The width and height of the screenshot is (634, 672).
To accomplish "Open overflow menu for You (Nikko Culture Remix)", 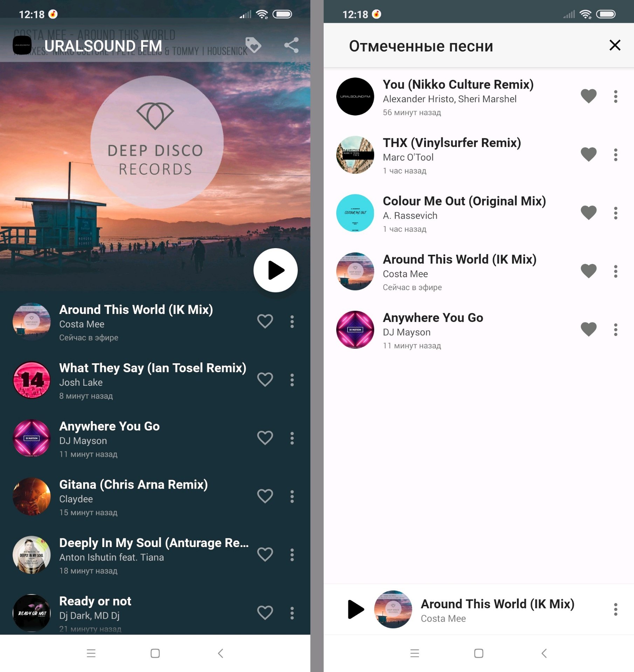I will click(616, 96).
